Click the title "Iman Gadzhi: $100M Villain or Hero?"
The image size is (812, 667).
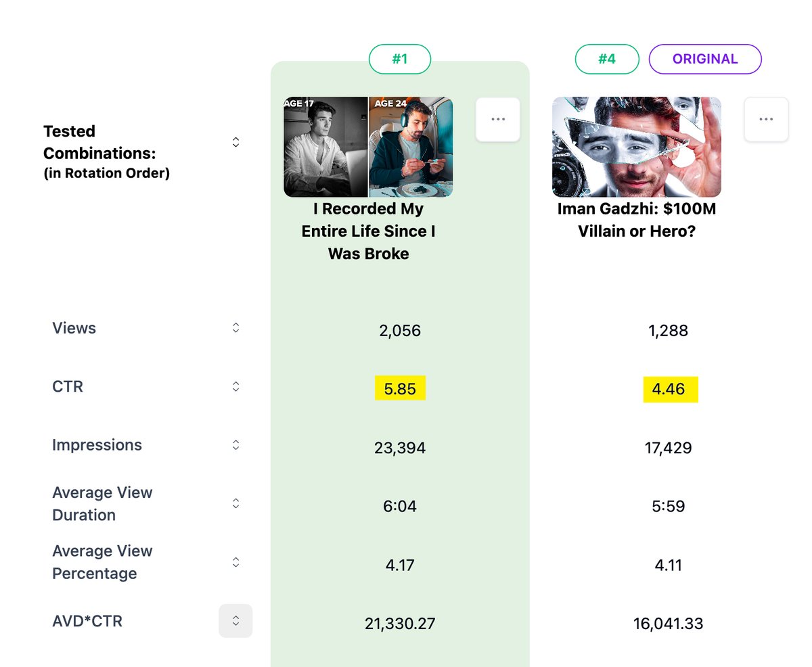click(x=637, y=220)
